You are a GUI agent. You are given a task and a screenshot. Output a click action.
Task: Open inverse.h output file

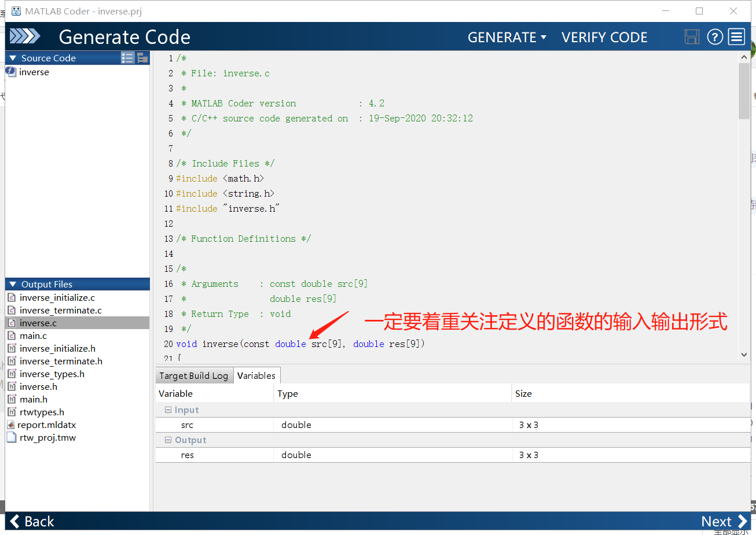39,386
